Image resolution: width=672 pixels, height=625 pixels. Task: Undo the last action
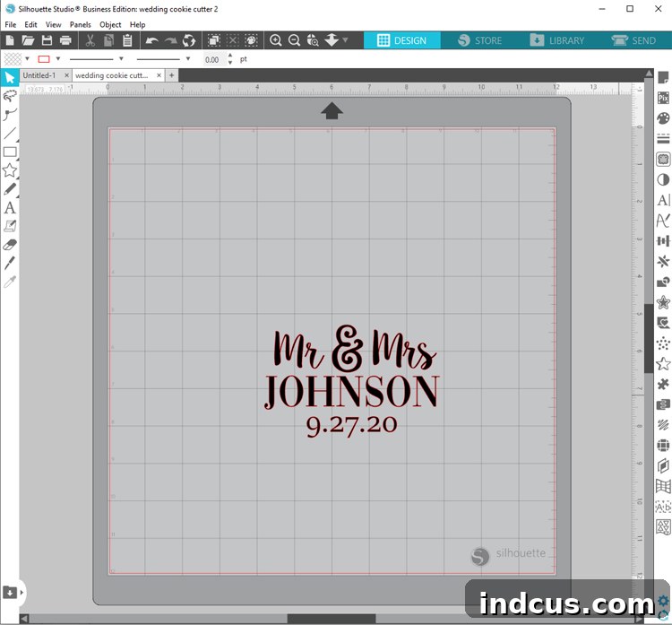tap(151, 40)
